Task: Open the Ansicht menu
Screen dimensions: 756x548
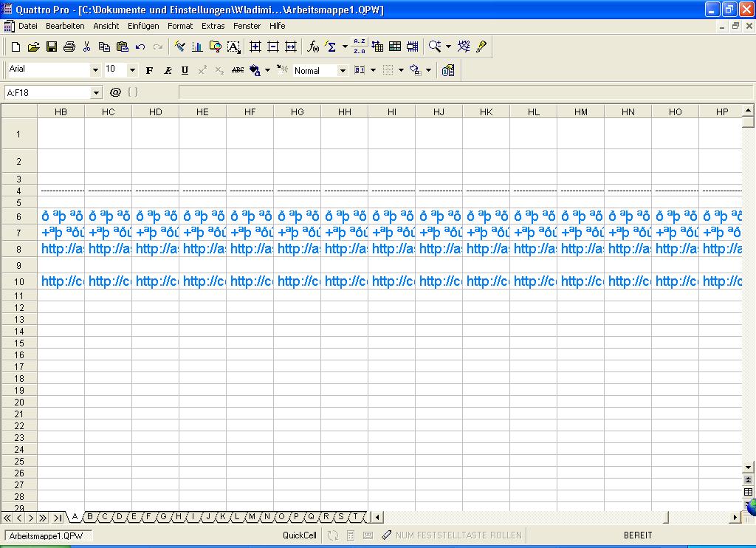Action: 106,26
